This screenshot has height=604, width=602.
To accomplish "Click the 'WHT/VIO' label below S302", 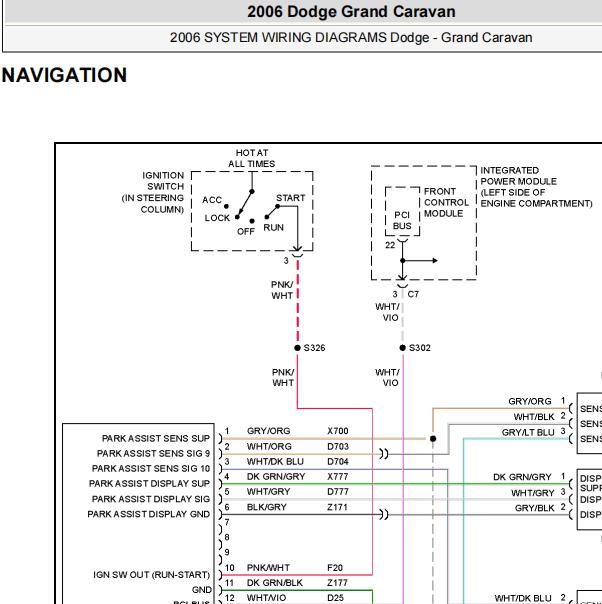I will pyautogui.click(x=387, y=378).
